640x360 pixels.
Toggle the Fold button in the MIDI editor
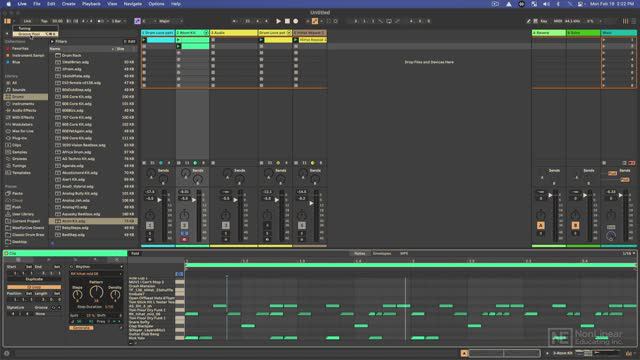point(135,253)
